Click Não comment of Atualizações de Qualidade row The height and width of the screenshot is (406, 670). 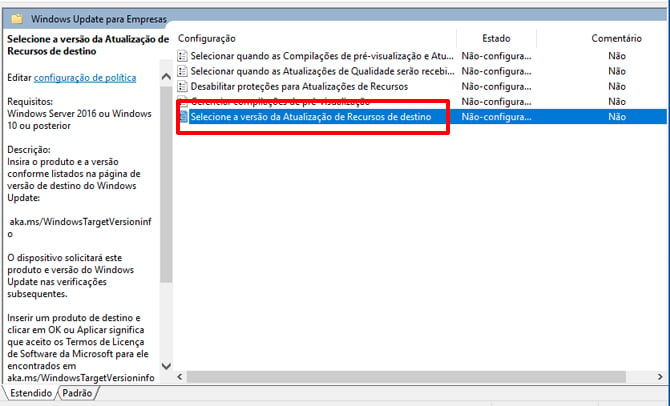coord(617,71)
